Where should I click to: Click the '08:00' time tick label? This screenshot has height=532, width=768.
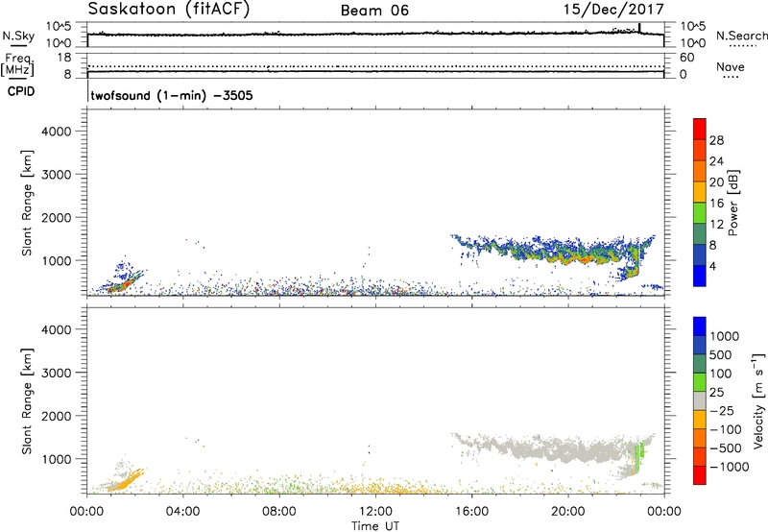279,512
